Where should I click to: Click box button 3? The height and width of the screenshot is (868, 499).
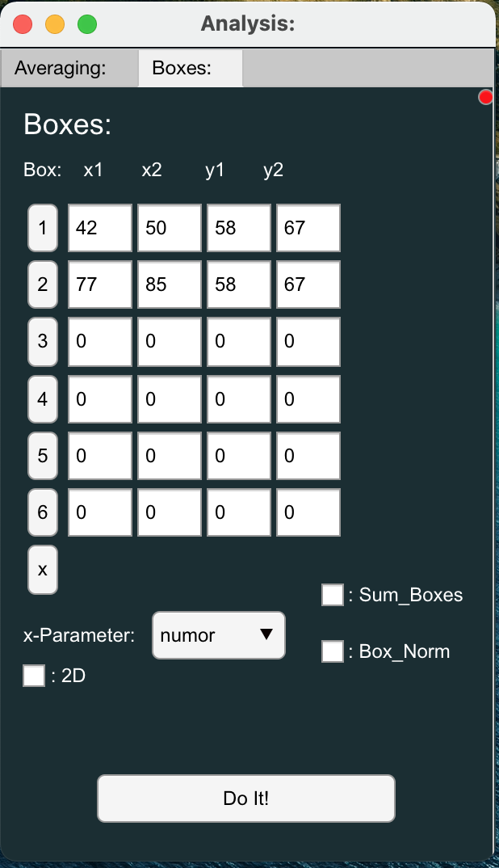pos(43,342)
